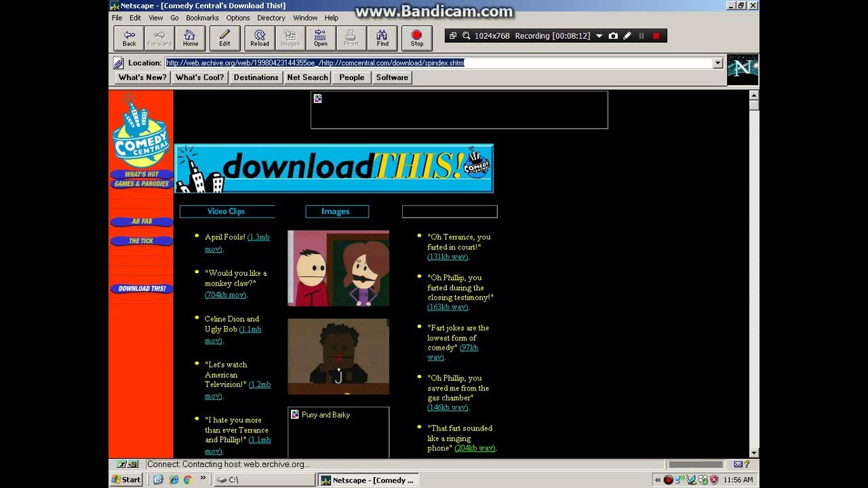Click Bandicam magnifier find-window icon

pyautogui.click(x=467, y=36)
